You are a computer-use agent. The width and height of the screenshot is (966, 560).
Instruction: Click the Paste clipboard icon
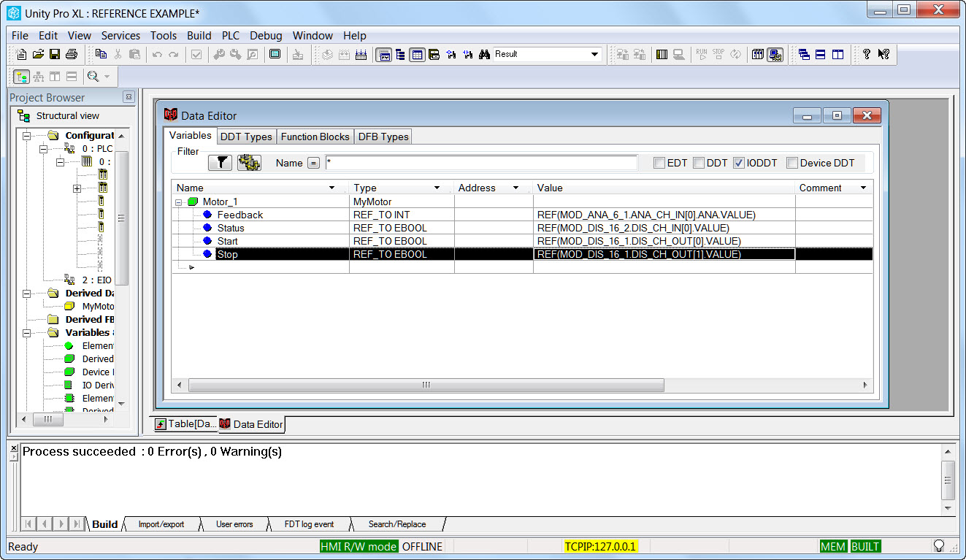pos(134,54)
